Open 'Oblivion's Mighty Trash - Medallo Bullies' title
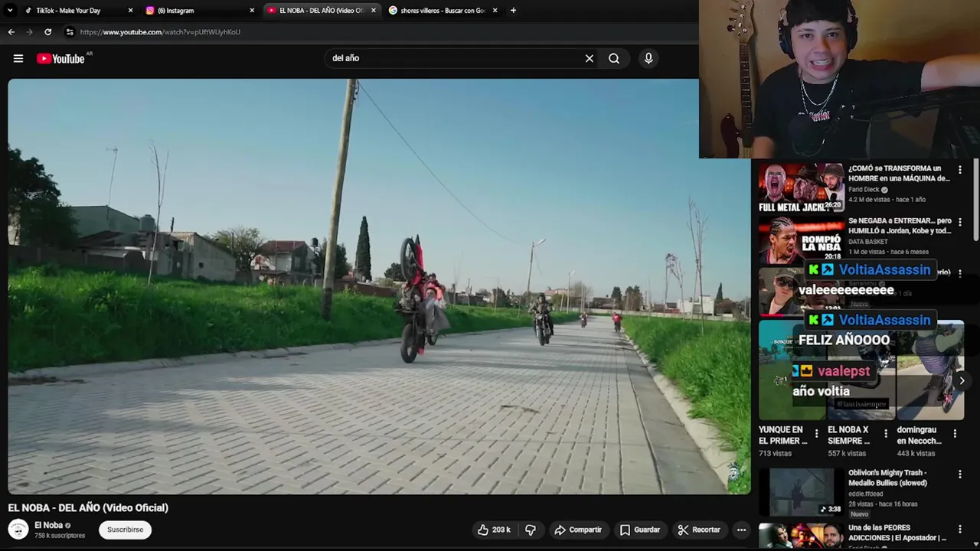The height and width of the screenshot is (551, 980). (x=887, y=478)
